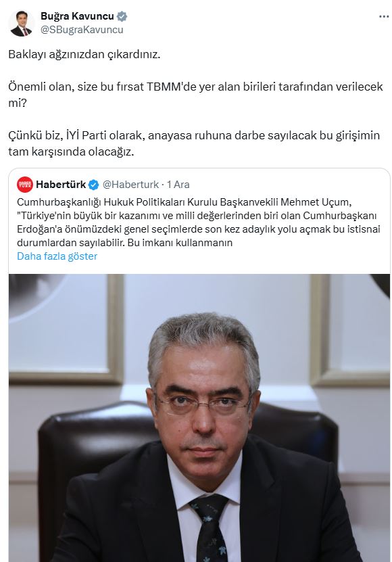Open the three-dot more options menu
Screen dimensions: 392x562
pyautogui.click(x=384, y=16)
